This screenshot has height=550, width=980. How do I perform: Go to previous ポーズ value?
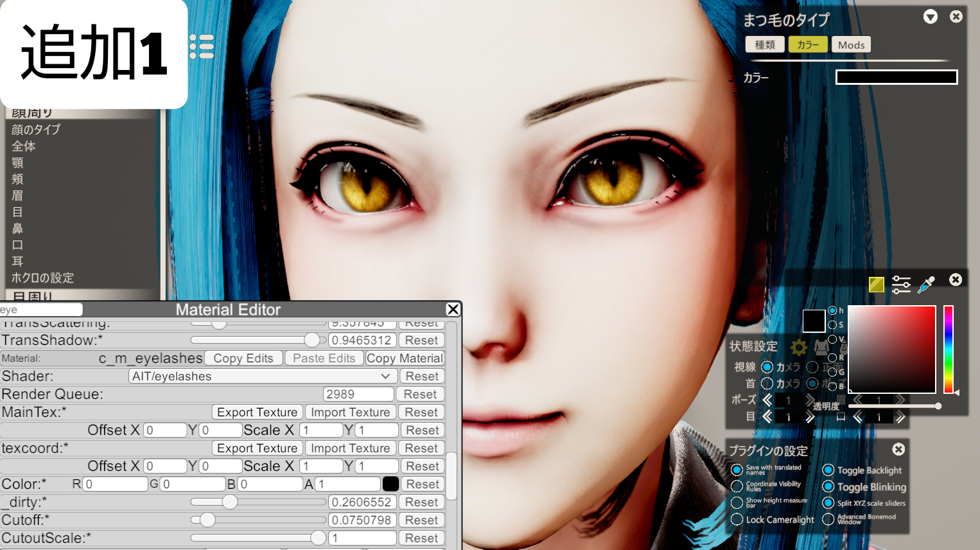click(767, 400)
